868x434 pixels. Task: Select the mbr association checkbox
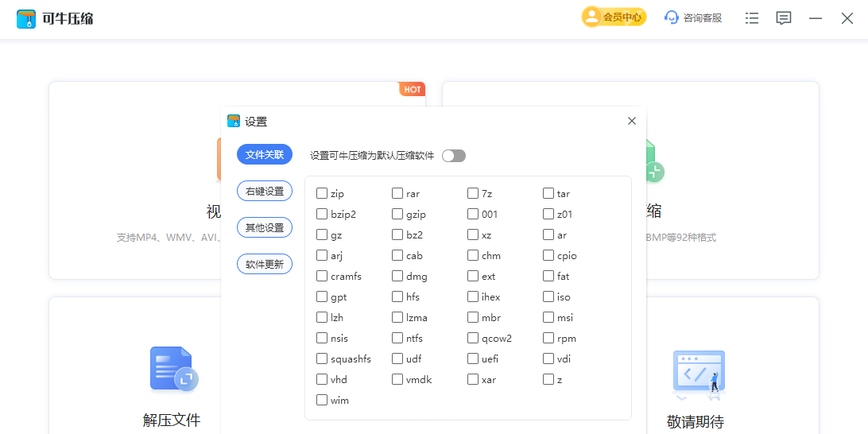[x=472, y=317]
